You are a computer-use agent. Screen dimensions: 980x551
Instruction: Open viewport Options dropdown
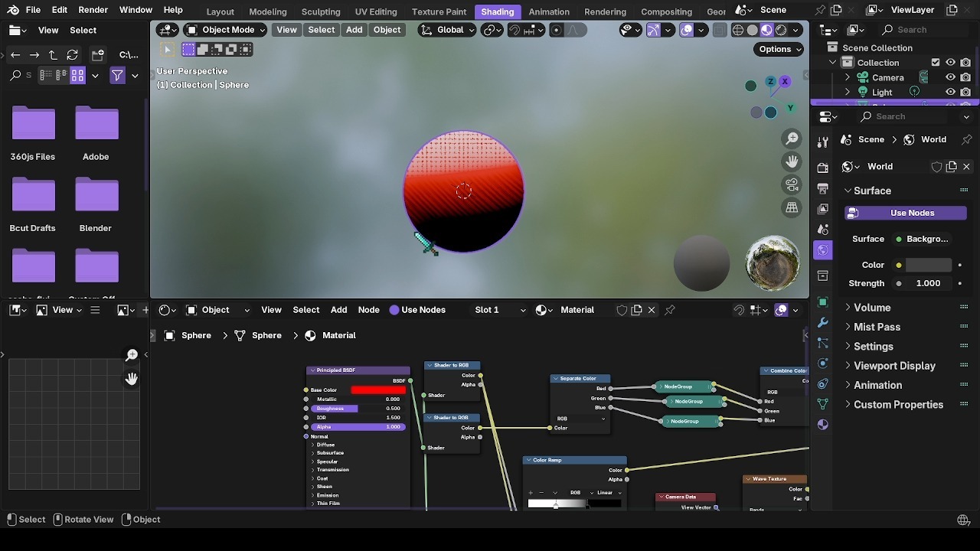779,49
